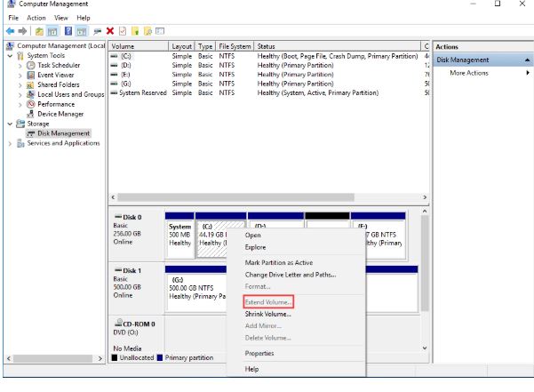Expand the Services and Applications node
The height and width of the screenshot is (392, 534).
(x=10, y=143)
